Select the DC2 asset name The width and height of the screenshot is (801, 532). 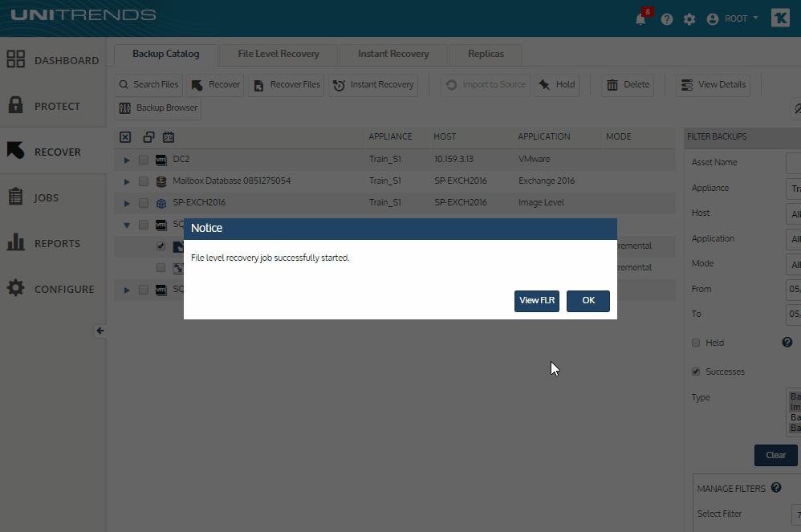pos(181,160)
